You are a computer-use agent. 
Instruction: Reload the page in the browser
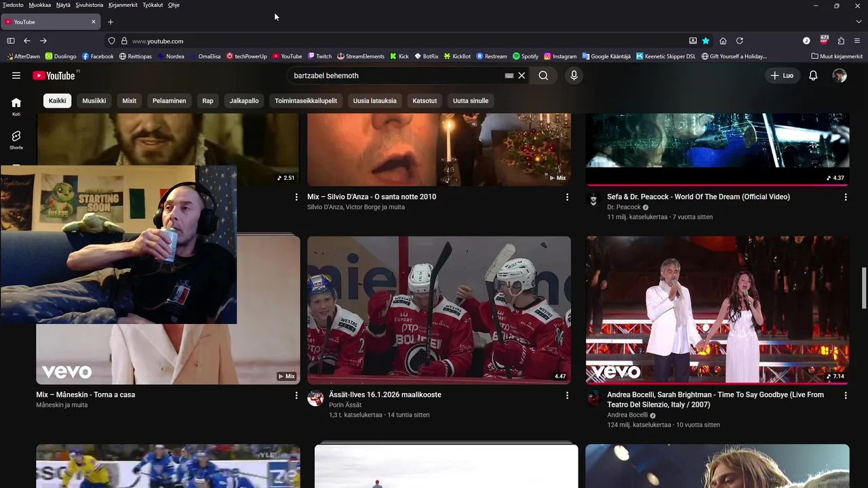740,41
